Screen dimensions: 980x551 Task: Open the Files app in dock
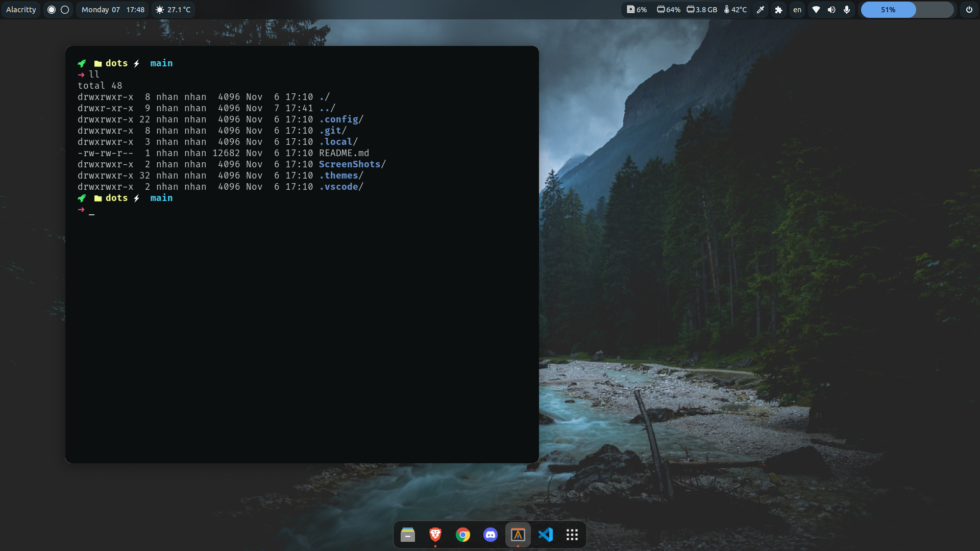tap(407, 535)
